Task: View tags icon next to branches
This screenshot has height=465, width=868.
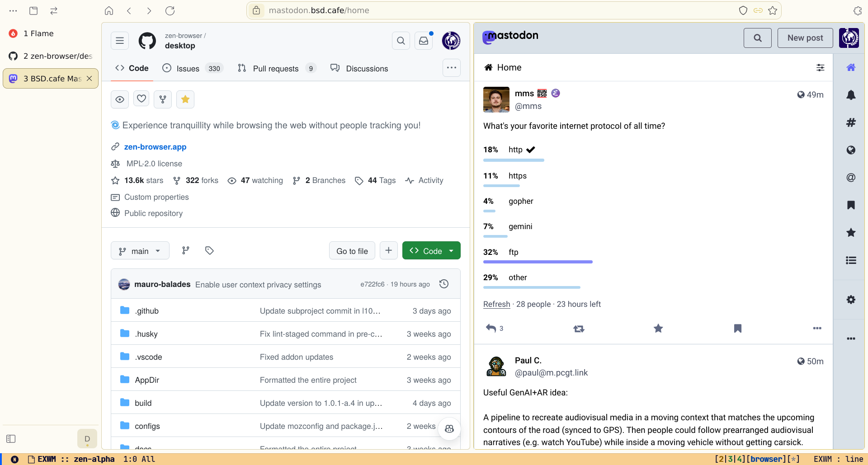Action: pos(209,250)
